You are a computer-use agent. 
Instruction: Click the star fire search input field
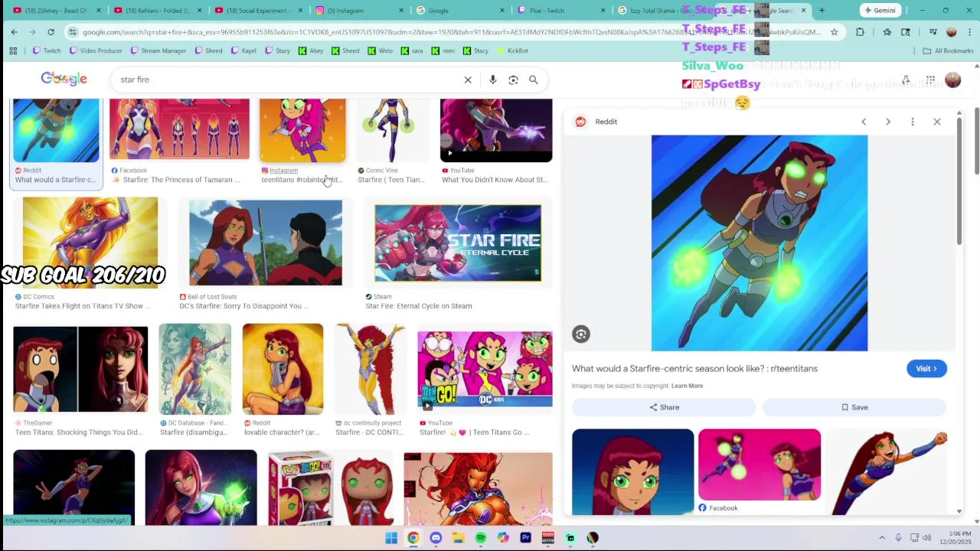(x=287, y=80)
